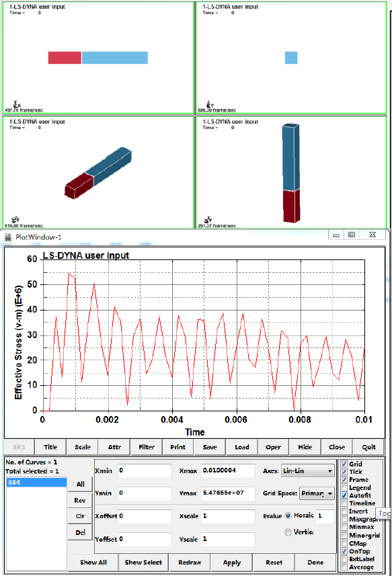Toggle the Autofit checkbox

344,495
